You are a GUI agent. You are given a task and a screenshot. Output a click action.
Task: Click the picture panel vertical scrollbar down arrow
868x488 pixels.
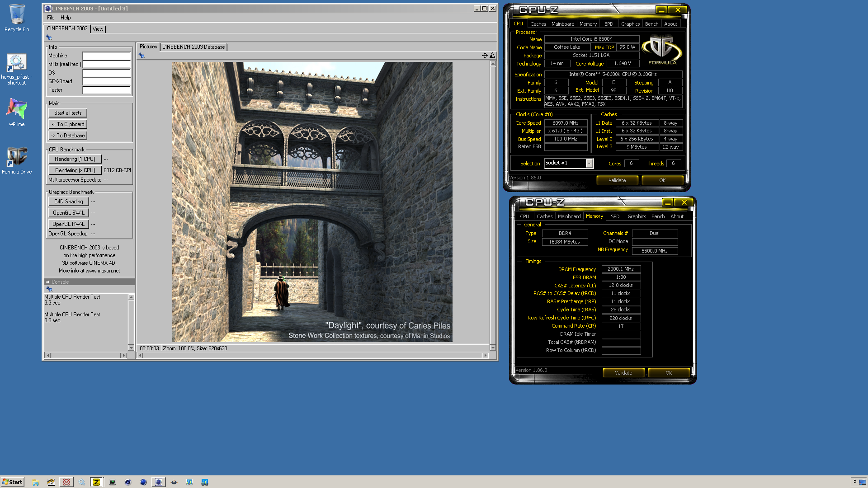click(493, 348)
